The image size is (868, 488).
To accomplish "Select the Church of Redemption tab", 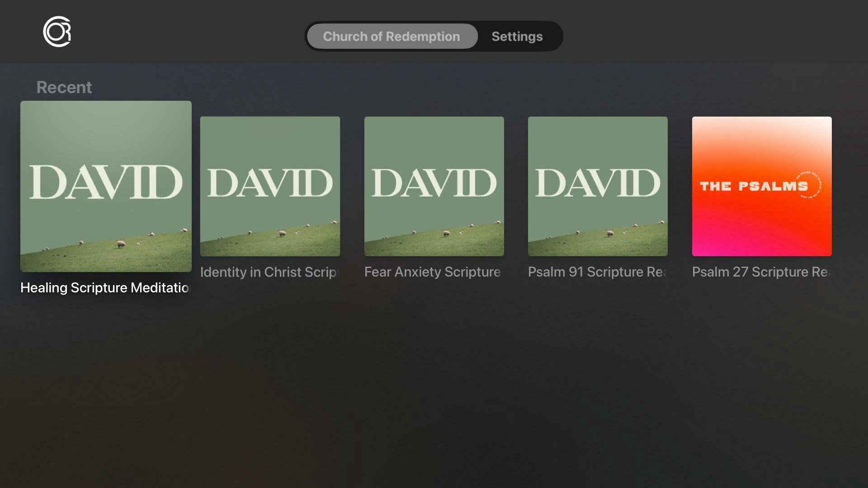I will [x=392, y=36].
